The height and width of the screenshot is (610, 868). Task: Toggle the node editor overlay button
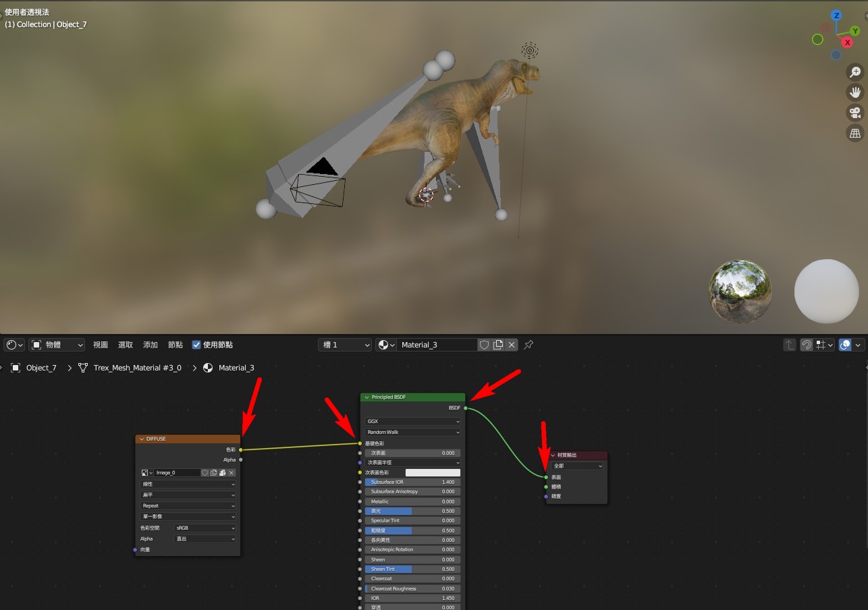tap(845, 345)
